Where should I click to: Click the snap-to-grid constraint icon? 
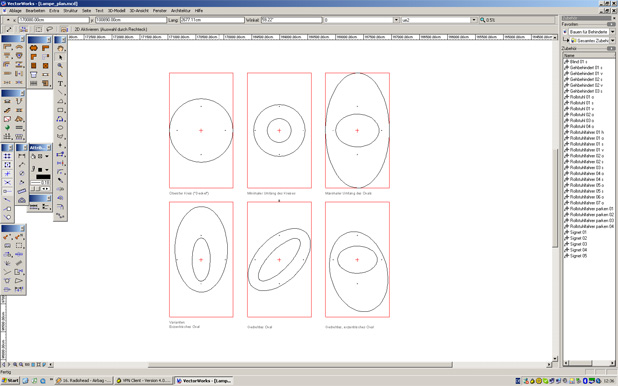coord(7,156)
